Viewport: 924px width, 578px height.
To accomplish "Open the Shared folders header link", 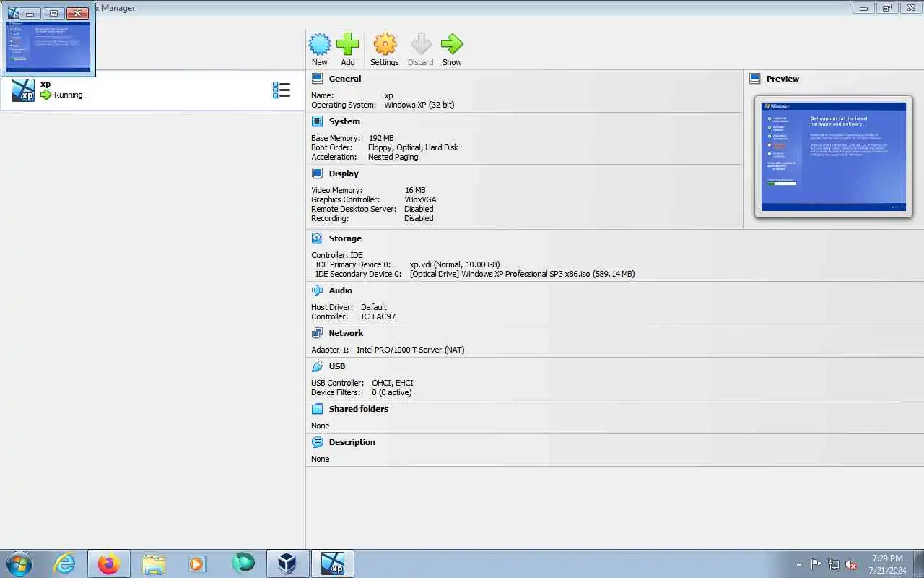I will coord(359,409).
